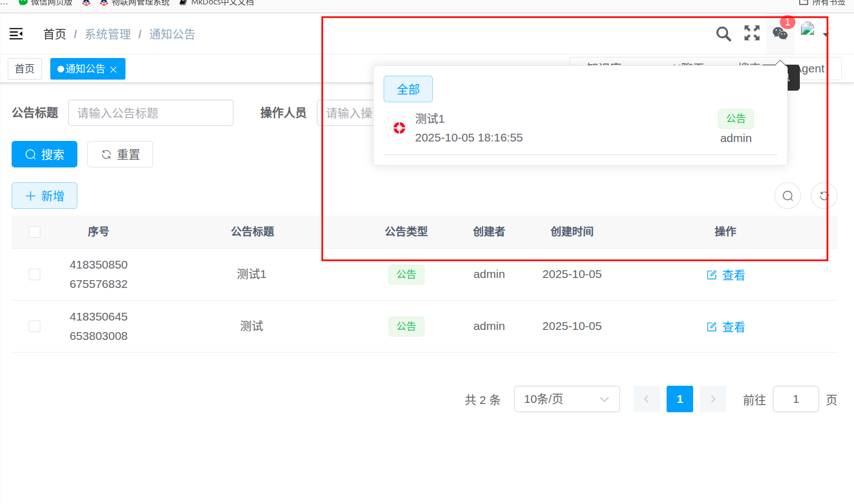Open the header search magnifier icon

[x=723, y=34]
